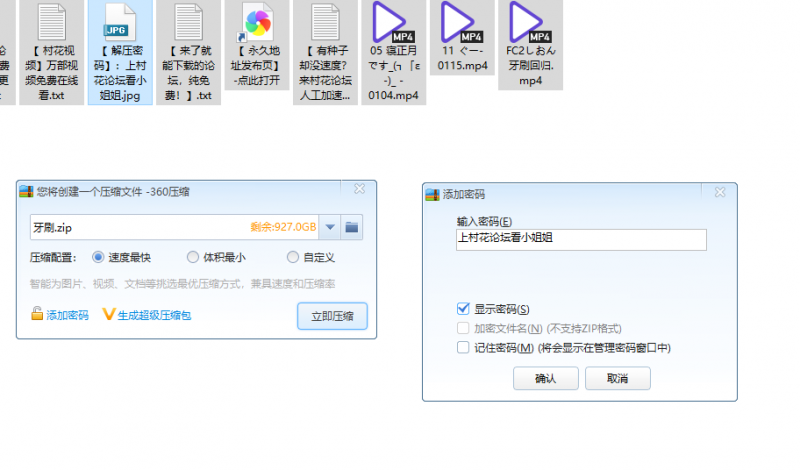The image size is (800, 470).
Task: Select the 体积最小 radio button
Action: tap(193, 257)
